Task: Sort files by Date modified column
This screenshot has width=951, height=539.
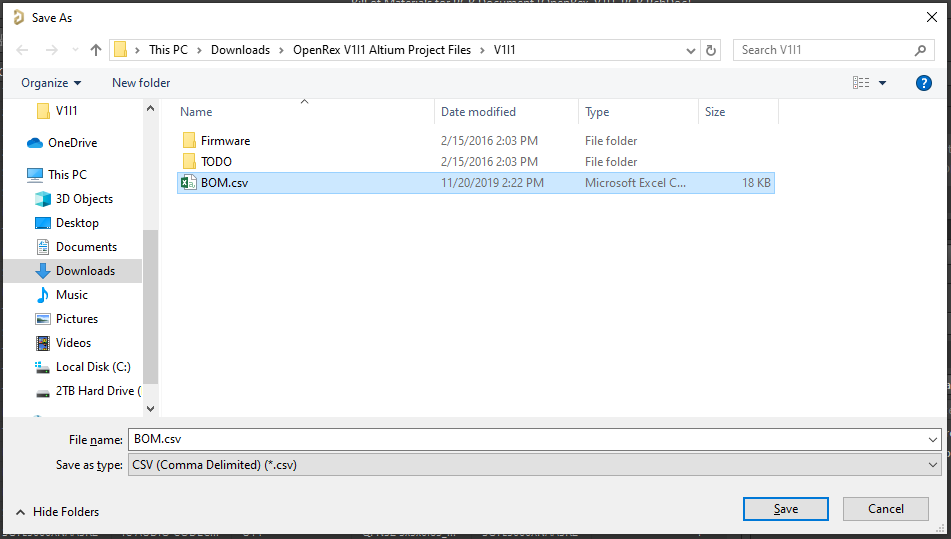Action: [x=478, y=112]
